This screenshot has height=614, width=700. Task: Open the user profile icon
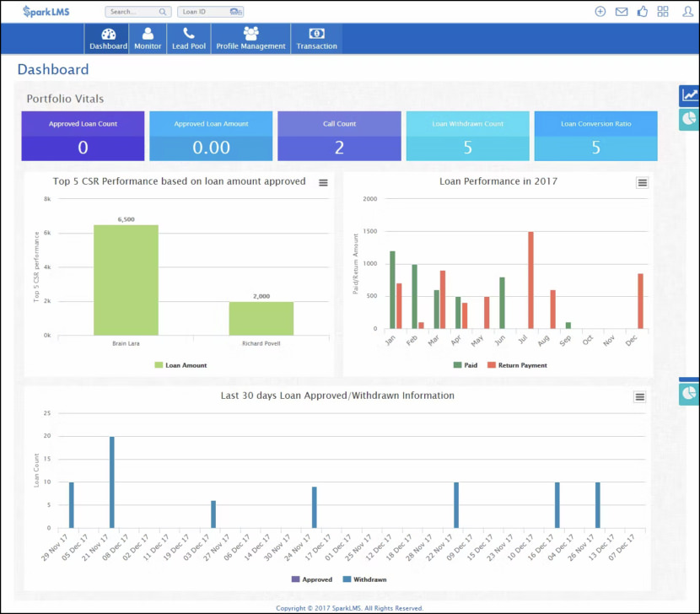pos(687,12)
